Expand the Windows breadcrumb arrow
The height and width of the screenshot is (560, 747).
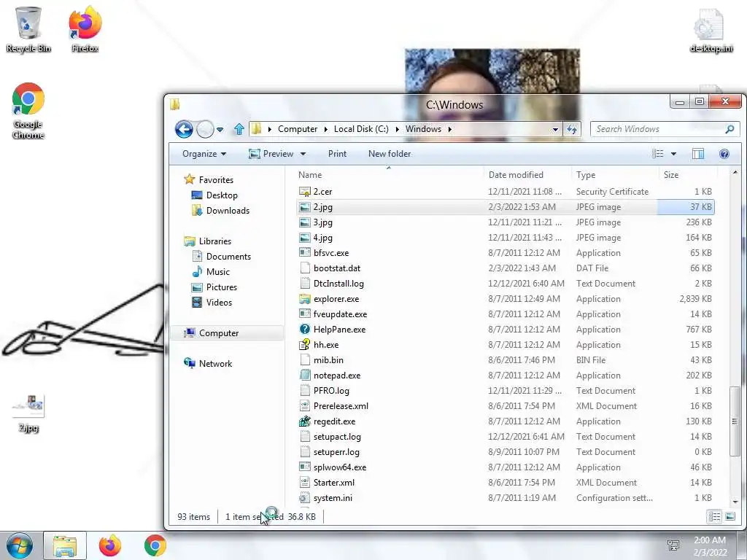pyautogui.click(x=449, y=129)
